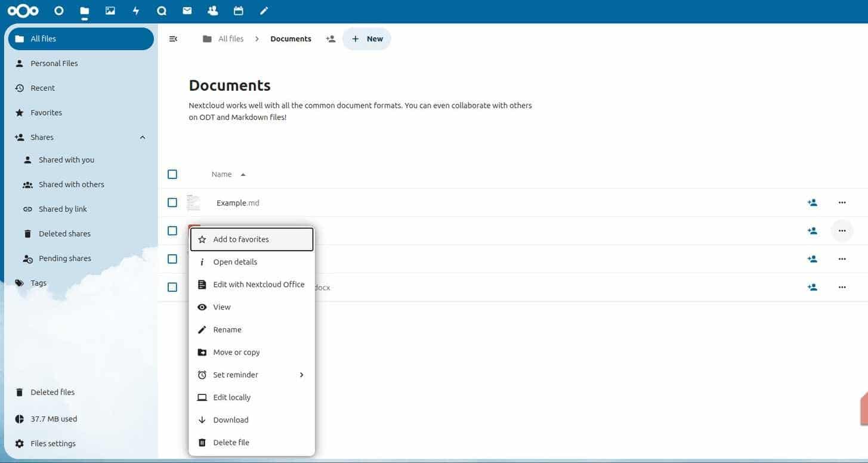Open the Activity lightning bolt icon
Viewport: 868px width, 463px height.
[135, 11]
